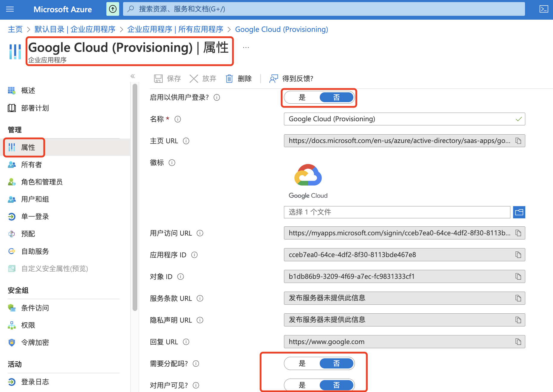The width and height of the screenshot is (553, 392).
Task: Set 需要分配吗 to 否
Action: (x=336, y=363)
